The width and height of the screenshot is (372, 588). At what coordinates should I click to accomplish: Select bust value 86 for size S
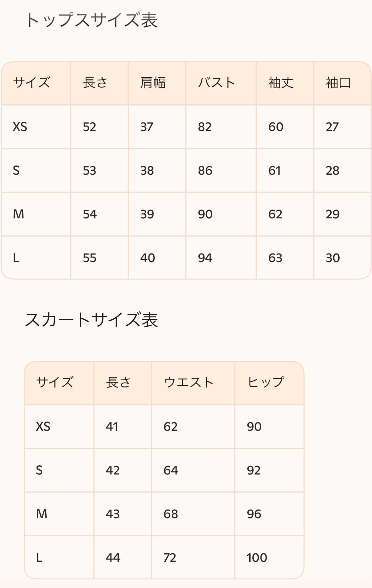[205, 170]
